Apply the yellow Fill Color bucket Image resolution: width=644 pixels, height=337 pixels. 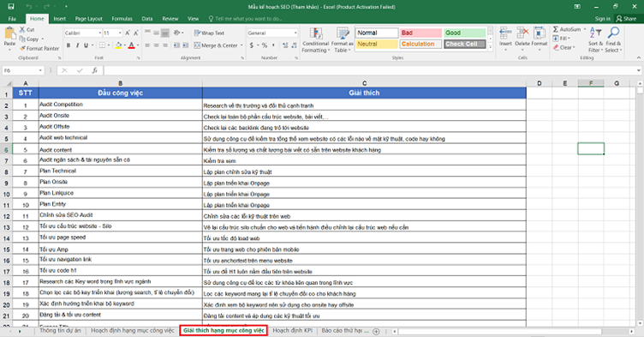click(118, 45)
